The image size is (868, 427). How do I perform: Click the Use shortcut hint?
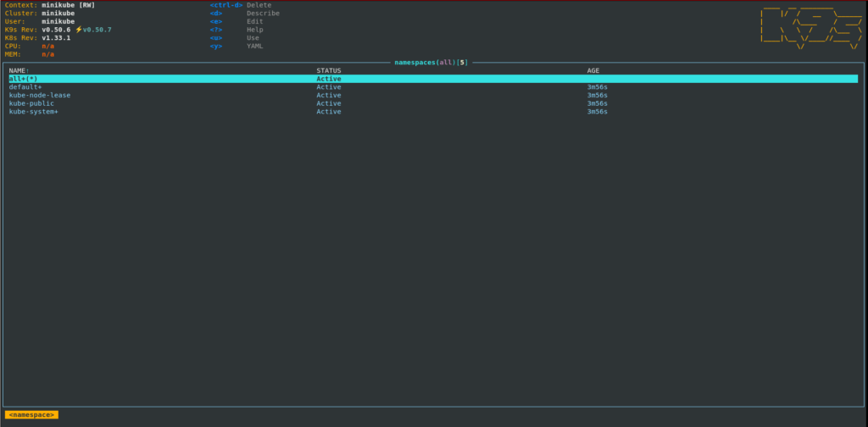[253, 38]
